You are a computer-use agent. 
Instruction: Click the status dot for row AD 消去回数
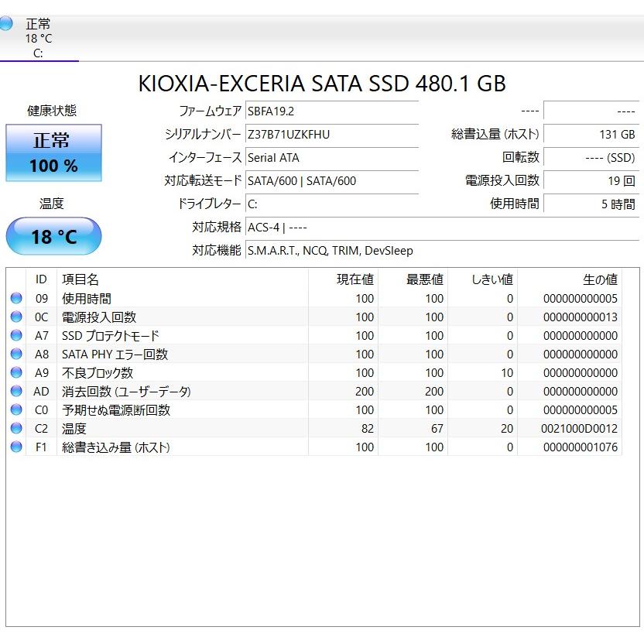(16, 391)
